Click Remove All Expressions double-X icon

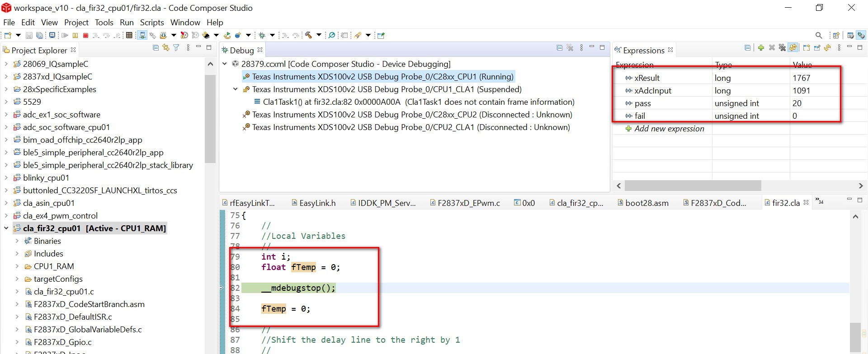[782, 47]
